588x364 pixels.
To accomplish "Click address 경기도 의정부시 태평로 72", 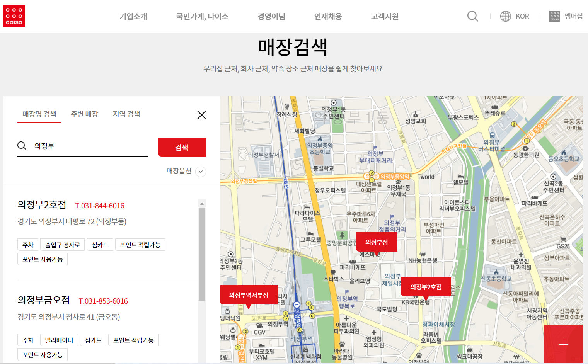I will 72,221.
